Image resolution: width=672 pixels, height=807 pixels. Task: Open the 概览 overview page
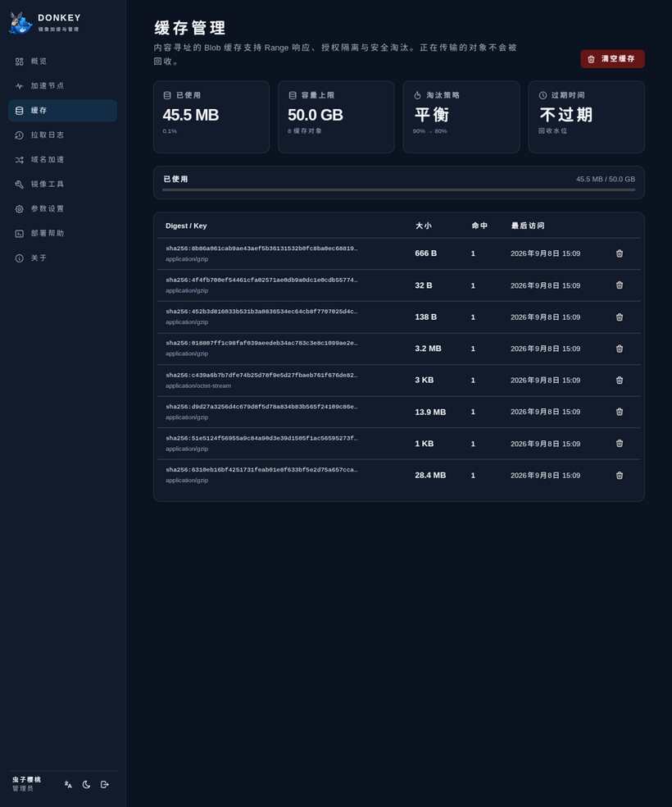63,62
